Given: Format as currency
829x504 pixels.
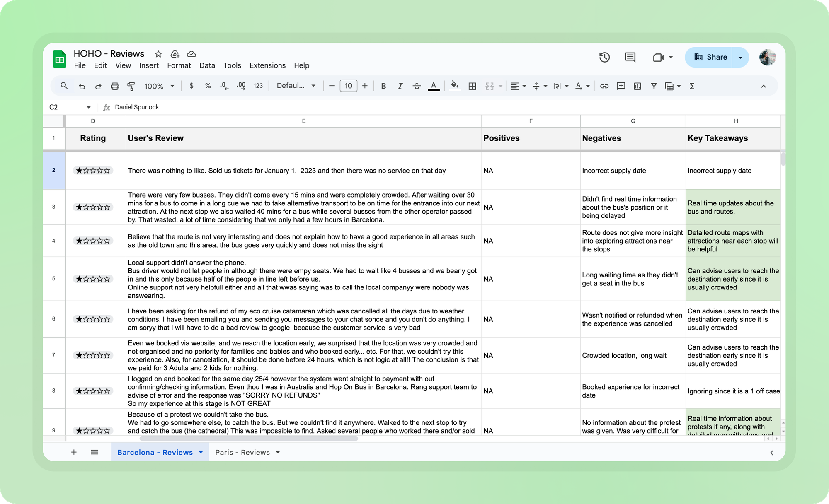Looking at the screenshot, I should pyautogui.click(x=191, y=86).
